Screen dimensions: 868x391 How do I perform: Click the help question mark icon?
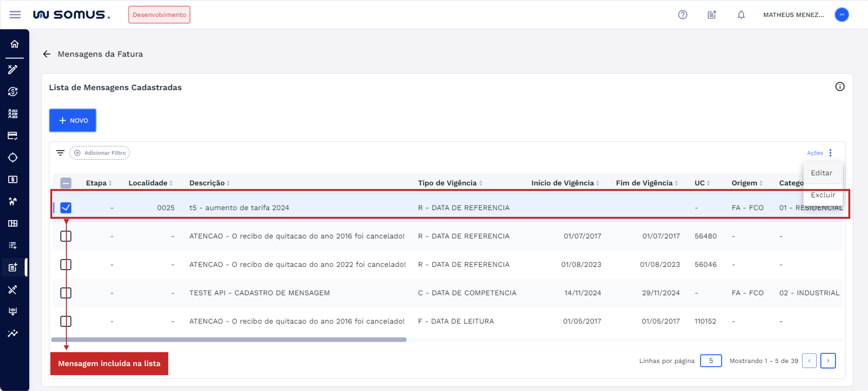pos(682,14)
